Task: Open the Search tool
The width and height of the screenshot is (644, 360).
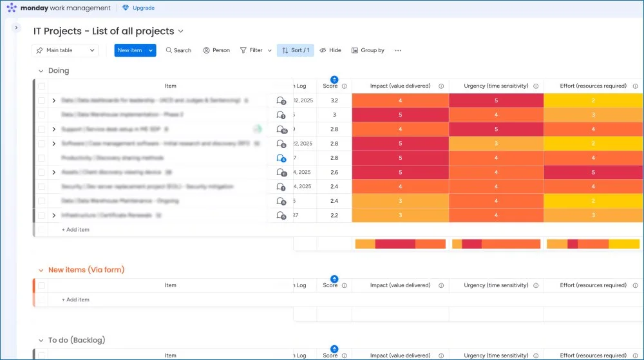Action: (x=178, y=50)
